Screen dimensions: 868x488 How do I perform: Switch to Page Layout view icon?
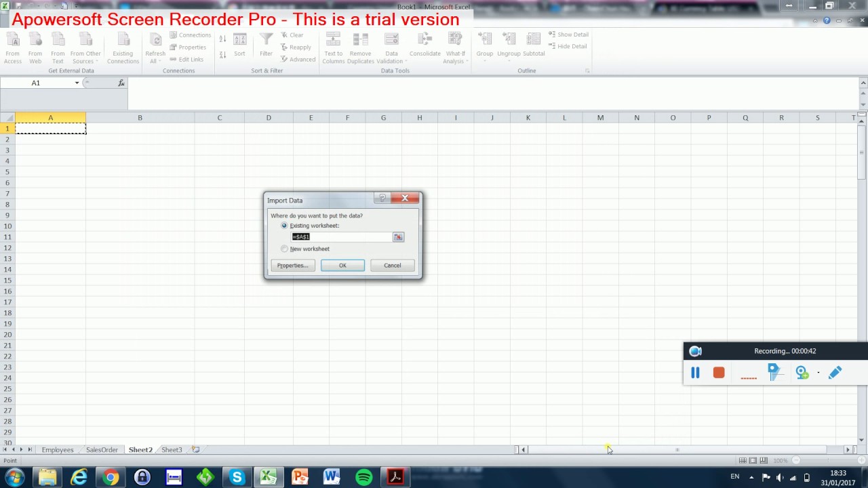click(753, 461)
